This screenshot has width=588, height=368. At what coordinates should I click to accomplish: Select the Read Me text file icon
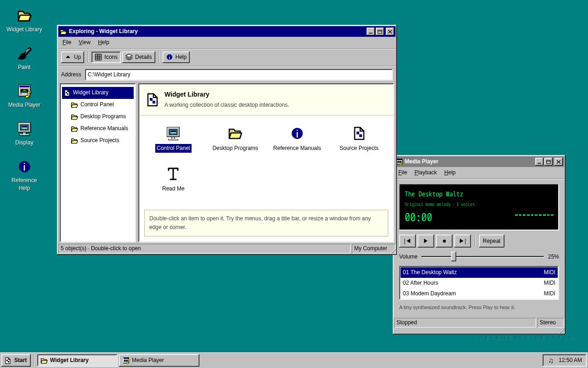click(173, 179)
